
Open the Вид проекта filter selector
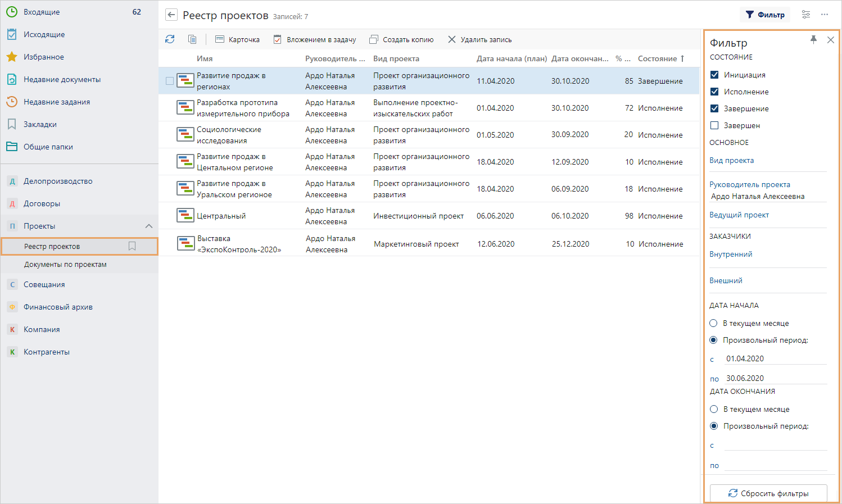pyautogui.click(x=732, y=160)
